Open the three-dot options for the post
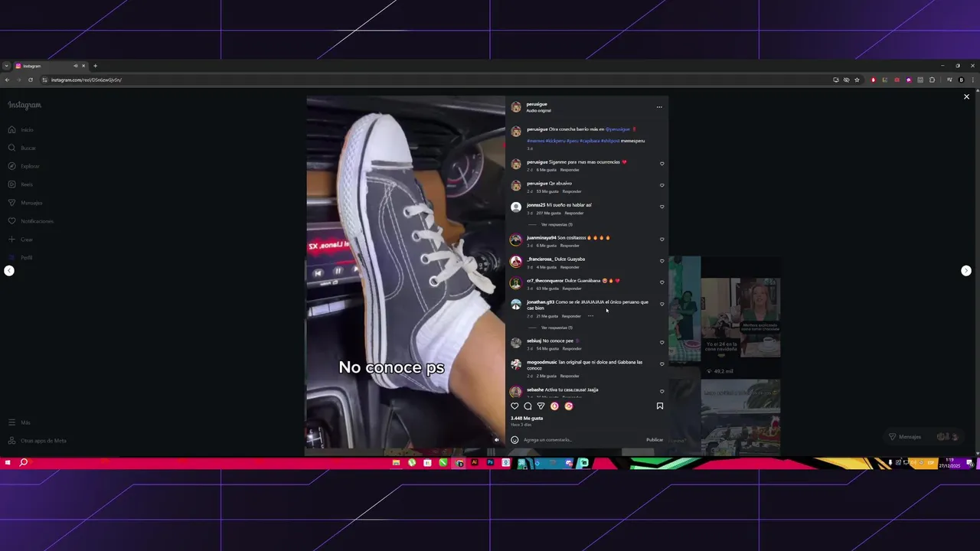This screenshot has width=980, height=551. click(659, 107)
